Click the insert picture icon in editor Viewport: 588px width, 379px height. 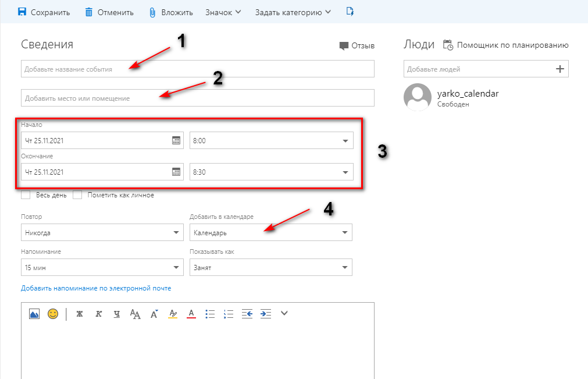34,314
